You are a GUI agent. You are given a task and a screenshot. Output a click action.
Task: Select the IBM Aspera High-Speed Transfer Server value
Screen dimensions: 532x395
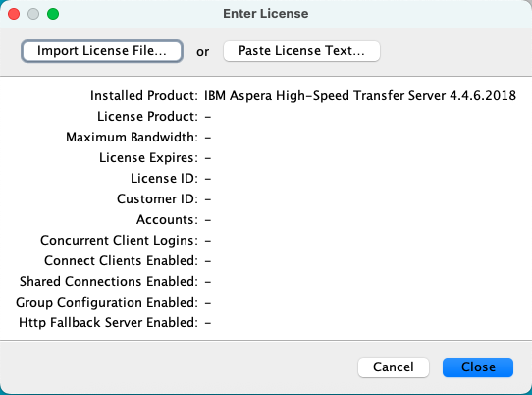[360, 95]
